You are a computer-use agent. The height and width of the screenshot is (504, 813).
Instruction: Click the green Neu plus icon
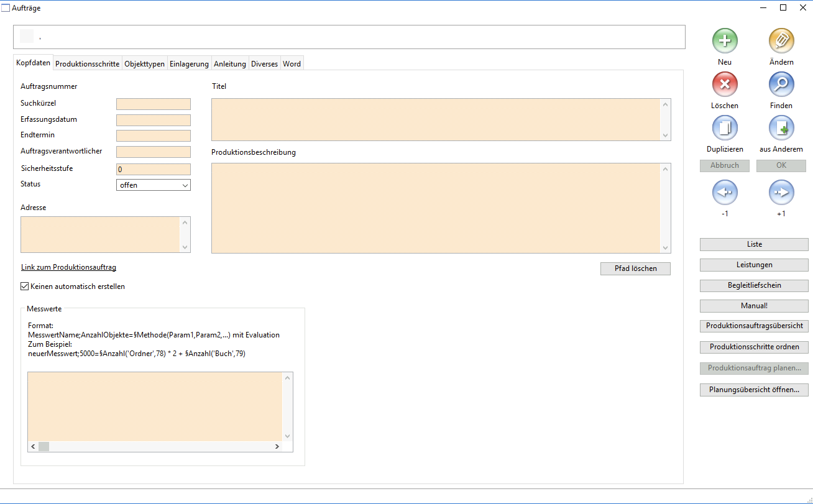[x=725, y=41]
